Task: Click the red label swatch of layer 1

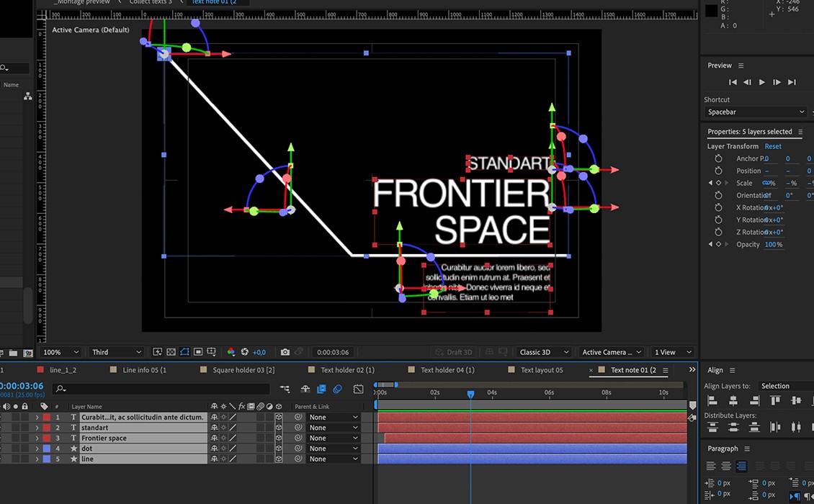Action: tap(47, 418)
